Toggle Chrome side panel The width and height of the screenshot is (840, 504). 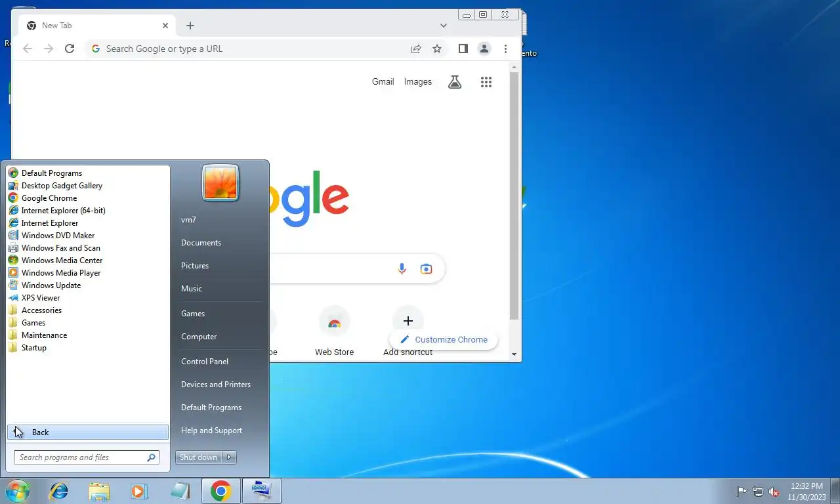pos(463,49)
